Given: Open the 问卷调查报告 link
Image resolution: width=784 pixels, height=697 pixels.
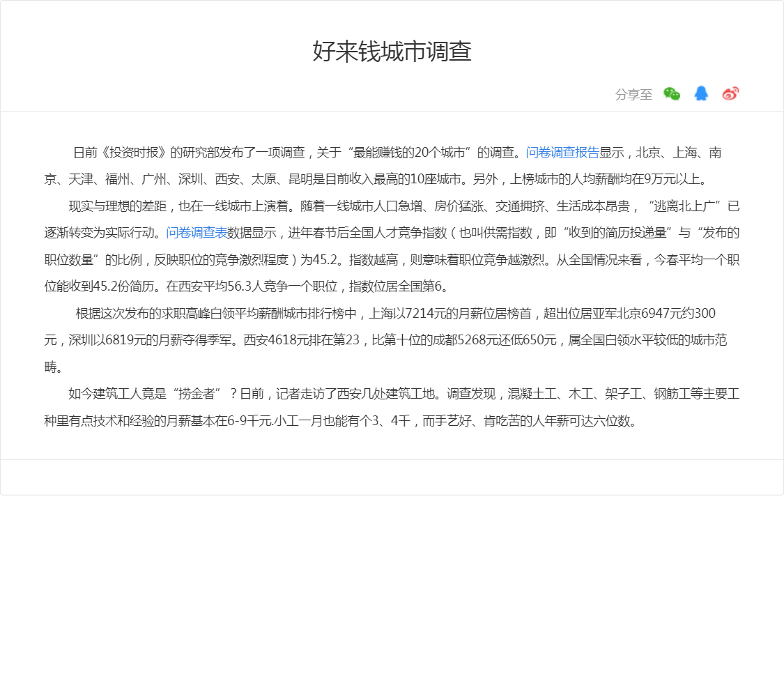Looking at the screenshot, I should point(562,153).
